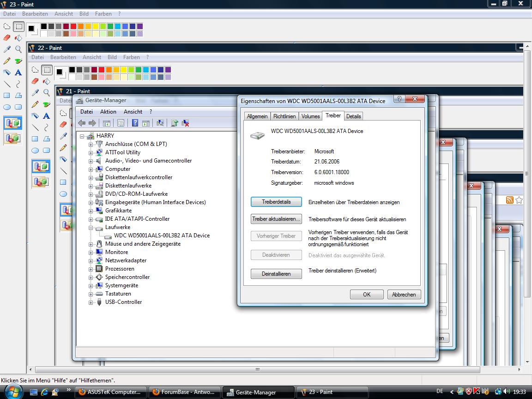Open the Windows Start orb

(13, 391)
